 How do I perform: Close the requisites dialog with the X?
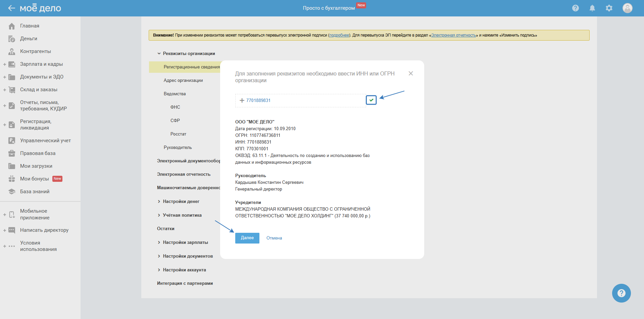click(x=411, y=73)
